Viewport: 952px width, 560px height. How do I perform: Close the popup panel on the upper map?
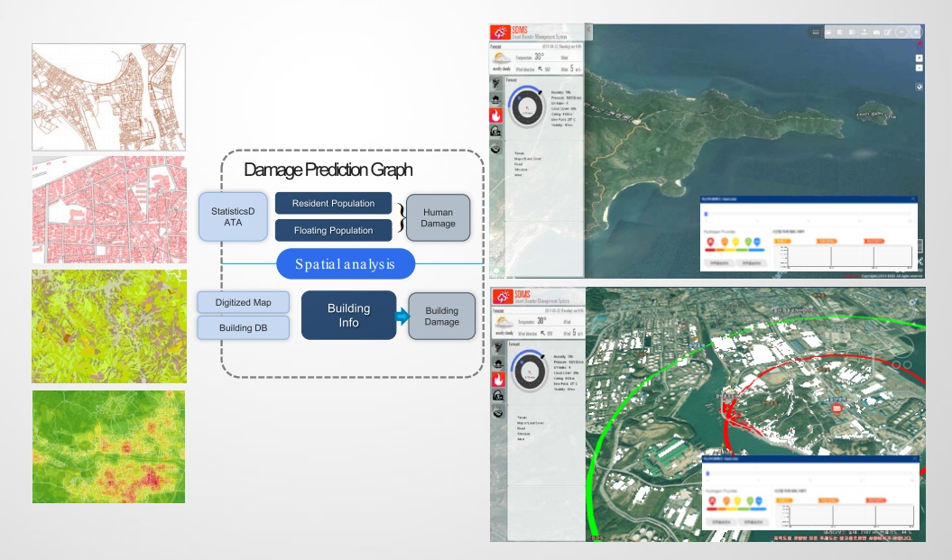[913, 199]
